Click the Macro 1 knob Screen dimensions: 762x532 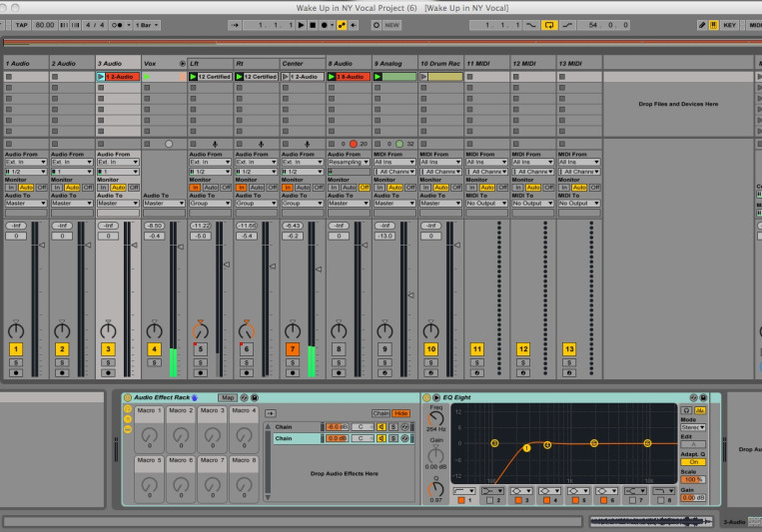[x=149, y=435]
